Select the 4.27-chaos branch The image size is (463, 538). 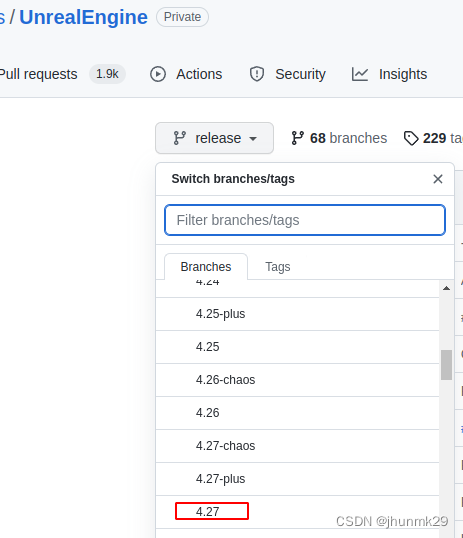[x=298, y=446]
